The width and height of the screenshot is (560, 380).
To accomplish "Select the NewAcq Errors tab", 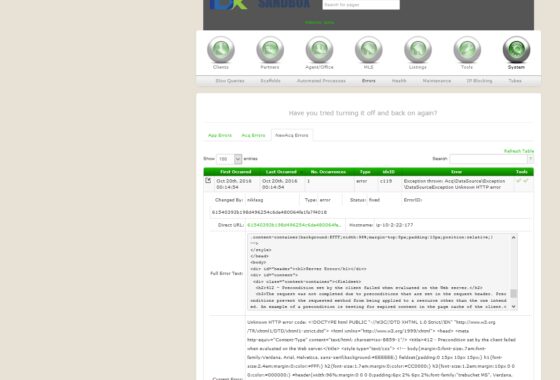I will point(292,135).
